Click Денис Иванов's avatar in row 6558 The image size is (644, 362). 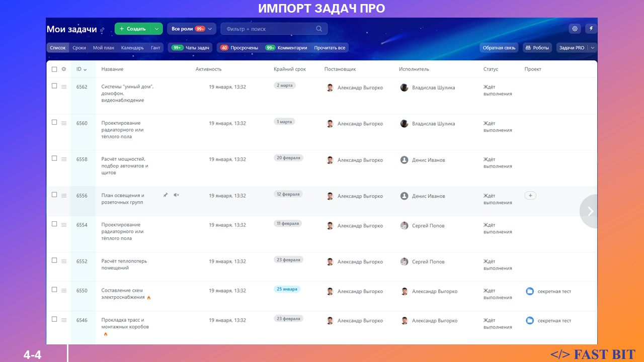click(x=404, y=160)
